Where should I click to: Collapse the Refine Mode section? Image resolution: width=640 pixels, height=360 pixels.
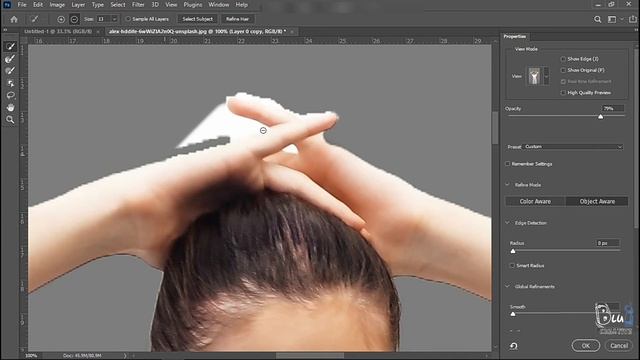[507, 185]
